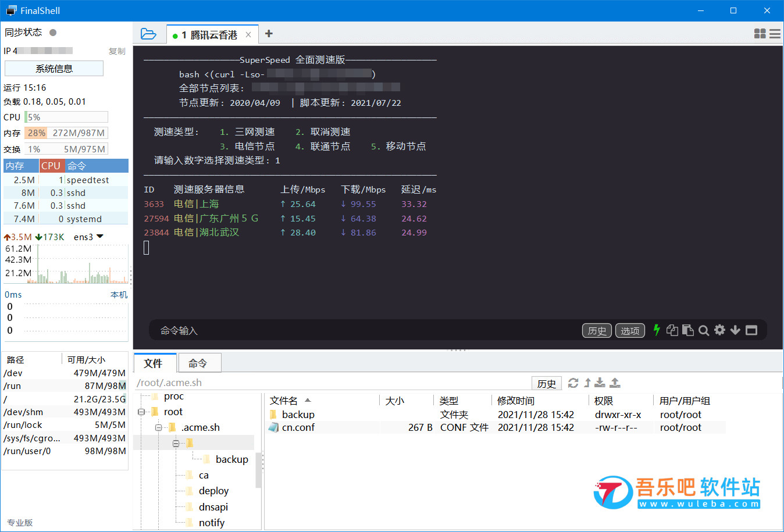This screenshot has height=532, width=784.
Task: Click the /run/lock disk path row
Action: click(x=65, y=425)
